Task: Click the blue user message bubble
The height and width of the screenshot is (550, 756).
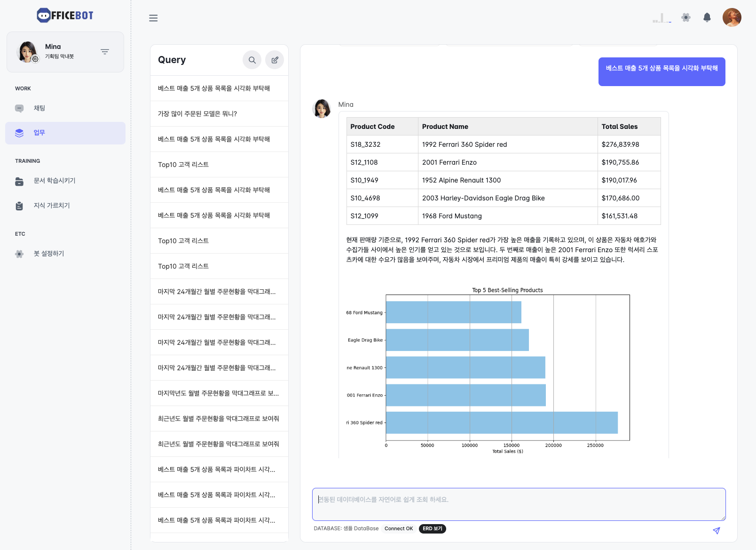Action: tap(661, 72)
